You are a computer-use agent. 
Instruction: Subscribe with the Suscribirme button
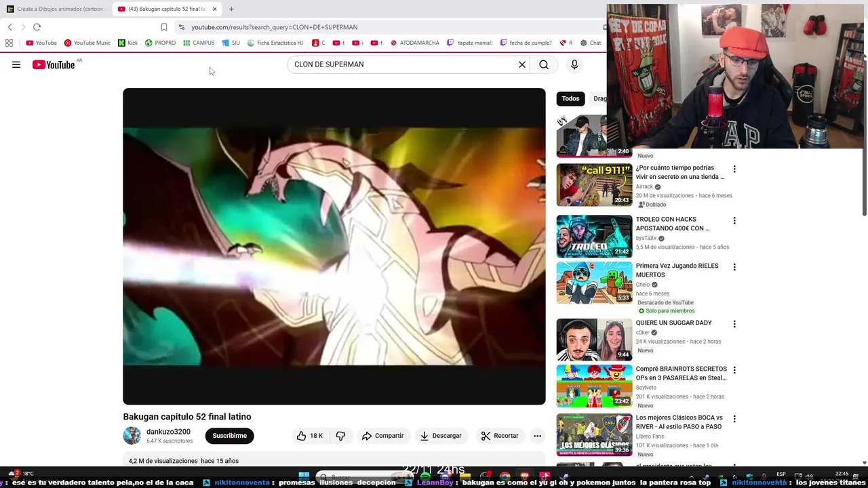point(230,436)
